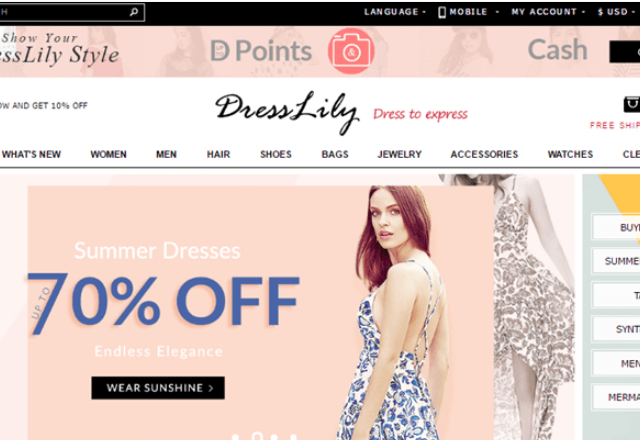This screenshot has width=640, height=440.
Task: Click the Wear Sunshine button
Action: point(158,388)
